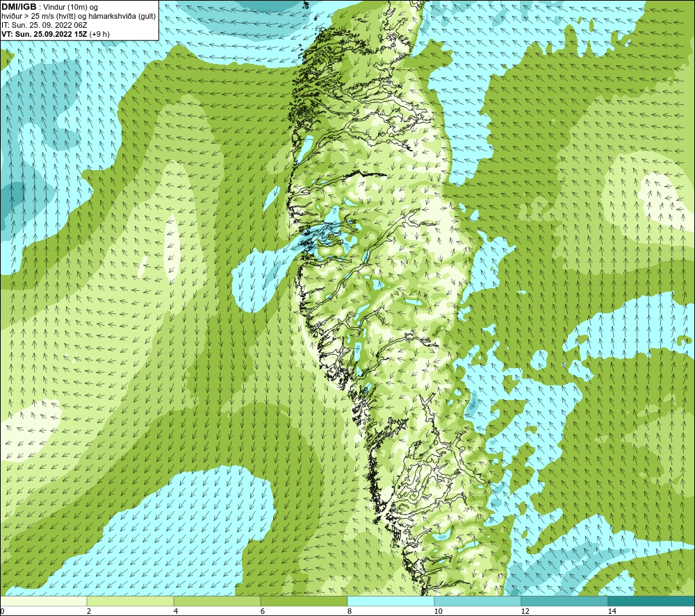This screenshot has width=695, height=616.
Task: Click the '12' scale label
Action: pyautogui.click(x=525, y=611)
